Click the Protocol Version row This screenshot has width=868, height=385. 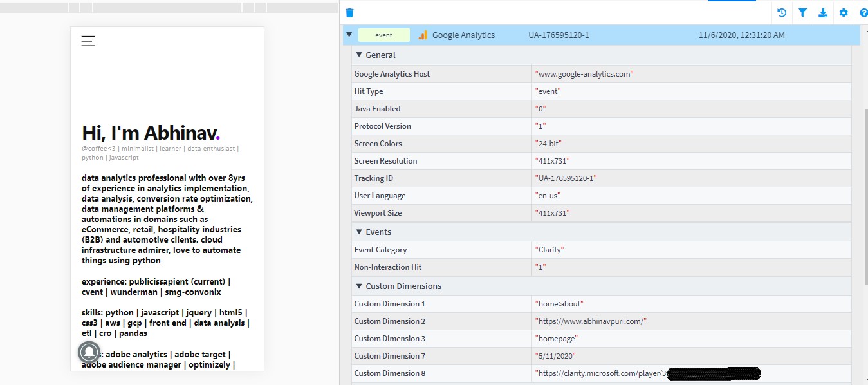(x=602, y=126)
